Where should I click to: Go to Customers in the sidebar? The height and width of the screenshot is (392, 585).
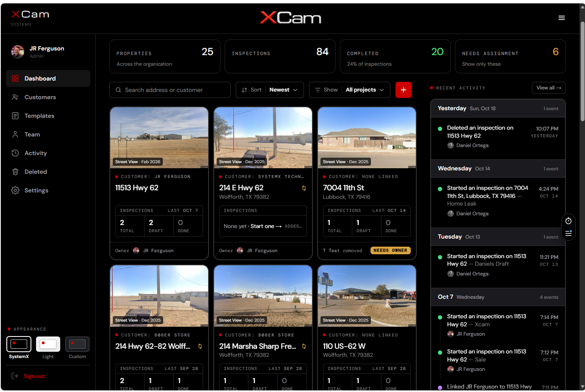(x=48, y=97)
